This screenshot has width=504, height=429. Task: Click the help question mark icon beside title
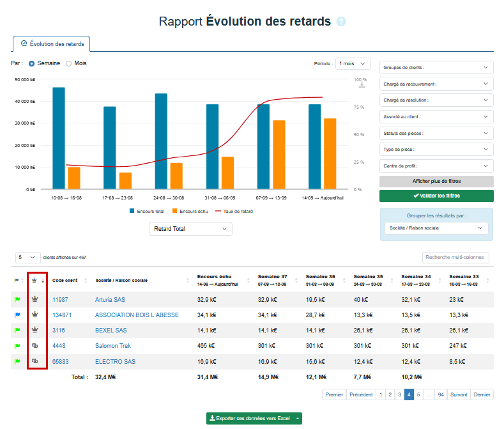(x=341, y=22)
